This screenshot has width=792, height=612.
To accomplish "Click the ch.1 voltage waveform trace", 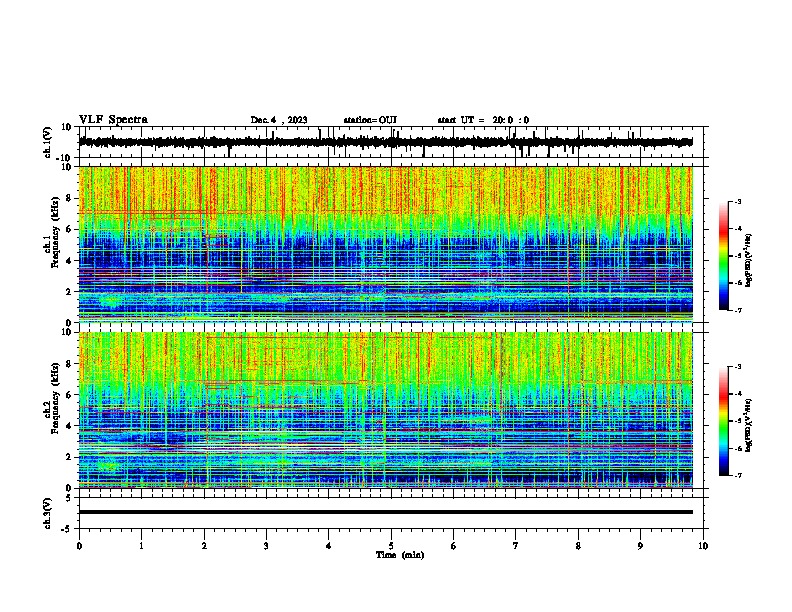I will tap(385, 142).
